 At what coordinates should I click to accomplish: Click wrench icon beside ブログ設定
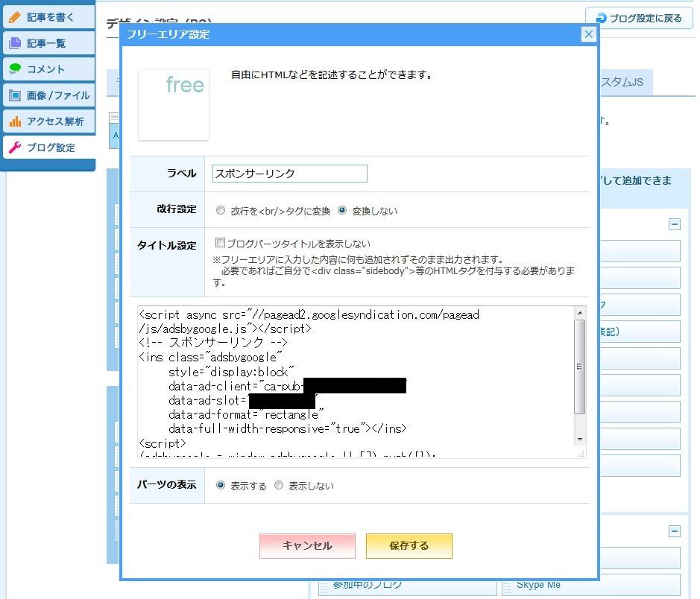[15, 148]
